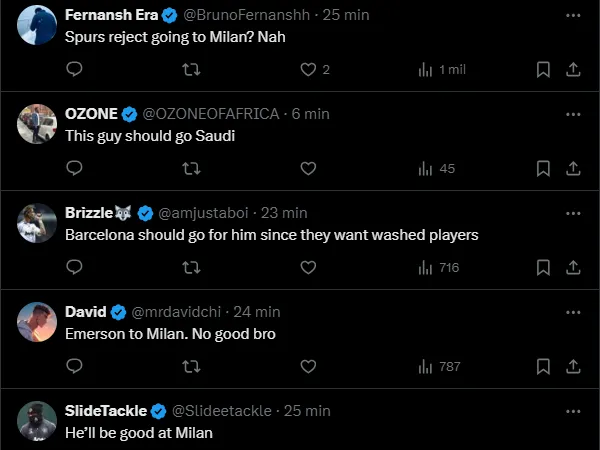Screen dimensions: 600x450
Task: Open more options on Fernansh Era's tweet
Action: pyautogui.click(x=573, y=16)
